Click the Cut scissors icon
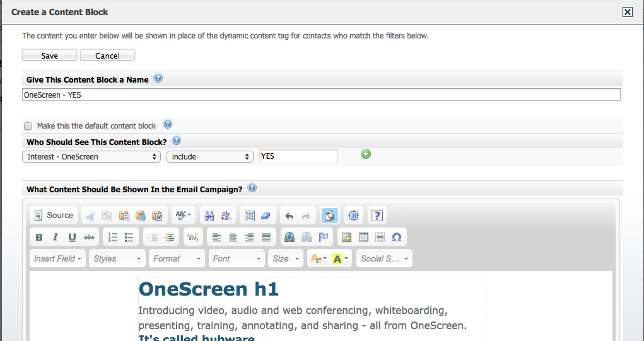Viewport: 644px width, 341px height. [91, 216]
